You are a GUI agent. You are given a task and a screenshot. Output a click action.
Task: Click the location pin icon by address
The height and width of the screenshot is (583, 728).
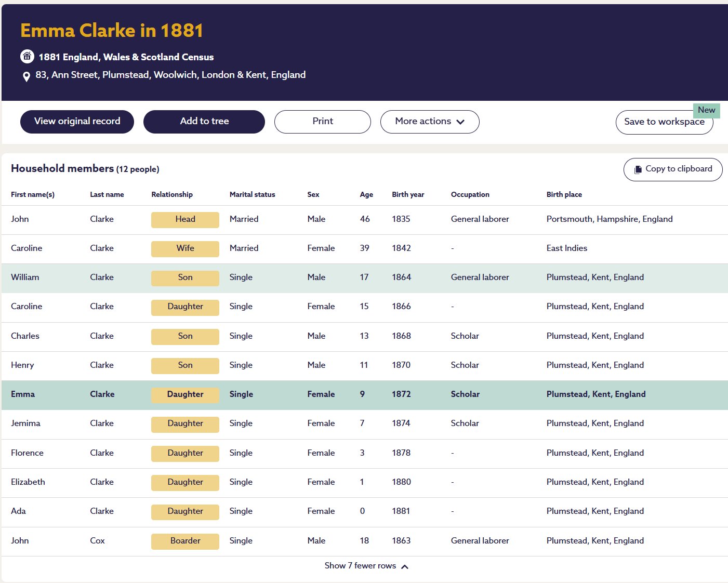[x=27, y=77]
